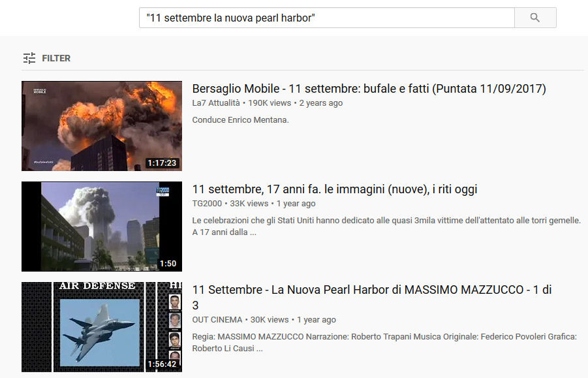Visit the La7 Attualità channel
This screenshot has height=378, width=588.
coord(216,103)
